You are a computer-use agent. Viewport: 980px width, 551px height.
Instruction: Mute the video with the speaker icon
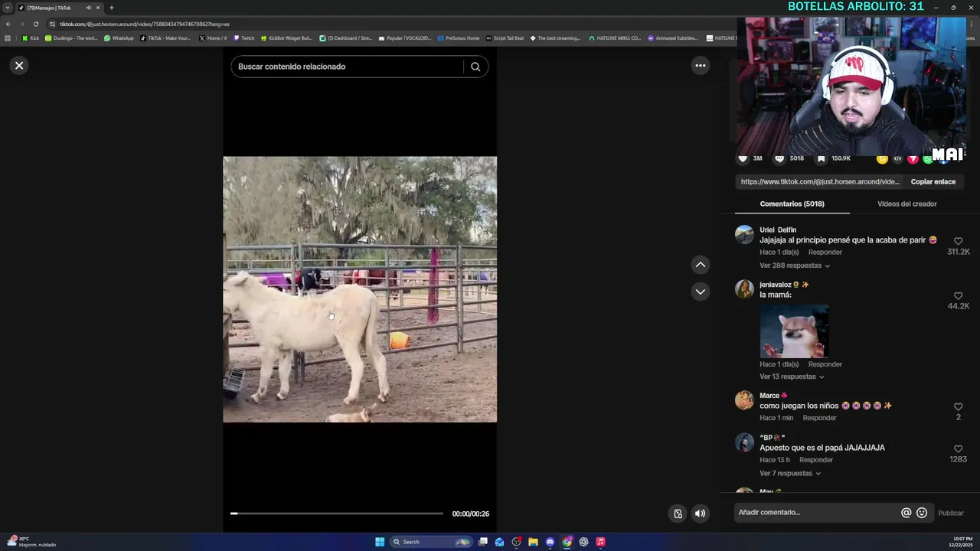tap(700, 514)
